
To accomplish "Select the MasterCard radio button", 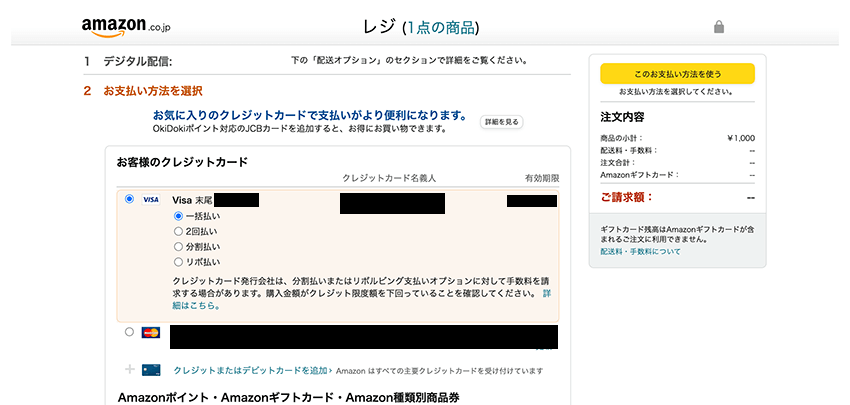I will (129, 332).
